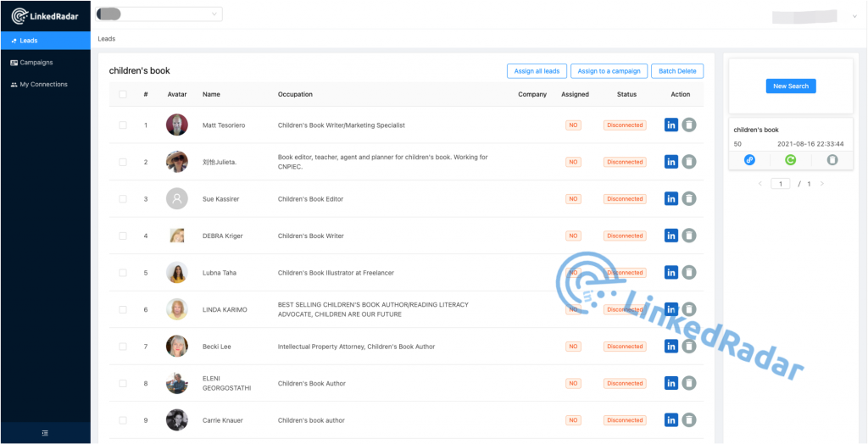Click the trash icon in children's book search card
This screenshot has height=444, width=868.
coord(832,159)
